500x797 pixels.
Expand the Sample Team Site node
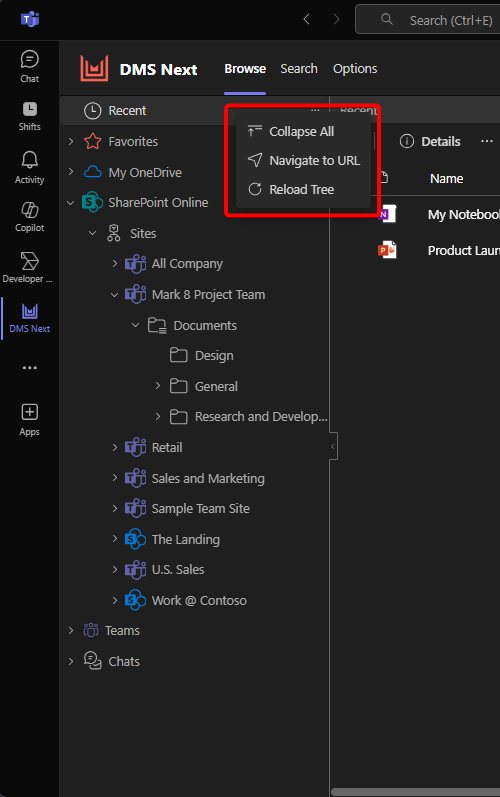(115, 508)
